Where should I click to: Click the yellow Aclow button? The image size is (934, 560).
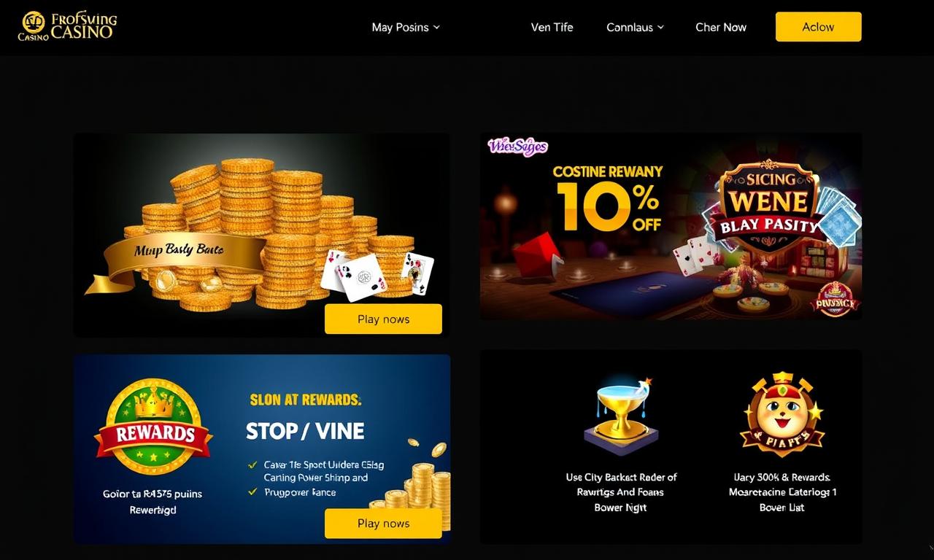[x=818, y=26]
